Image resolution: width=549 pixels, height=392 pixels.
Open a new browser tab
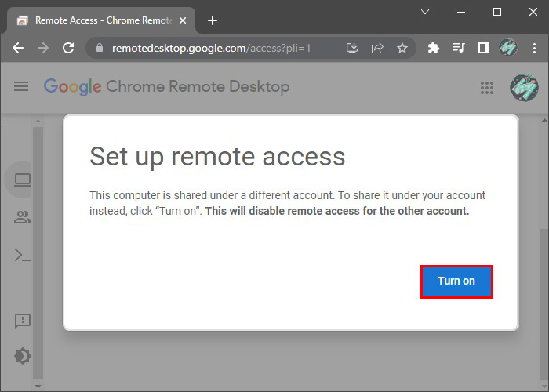(x=212, y=20)
